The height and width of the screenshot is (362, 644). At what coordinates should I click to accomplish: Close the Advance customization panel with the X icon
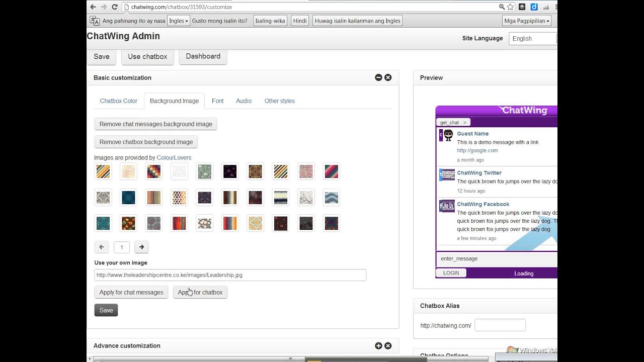pos(388,345)
